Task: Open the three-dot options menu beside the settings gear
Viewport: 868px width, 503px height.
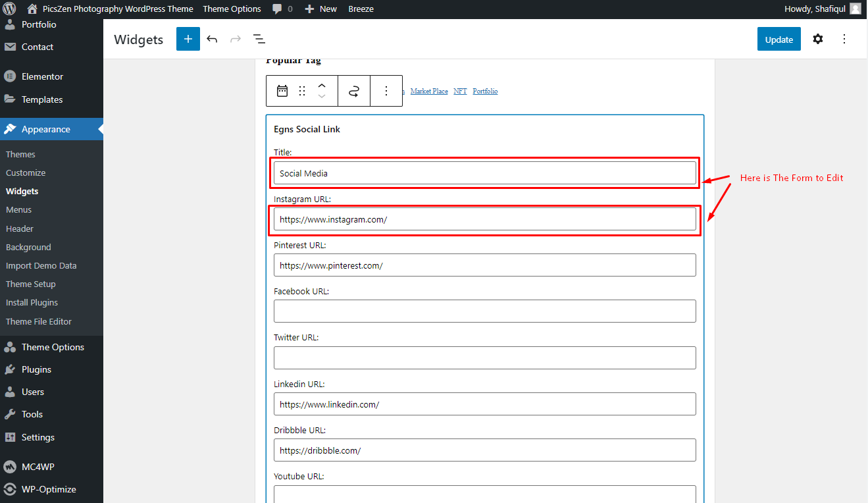Action: [x=844, y=39]
